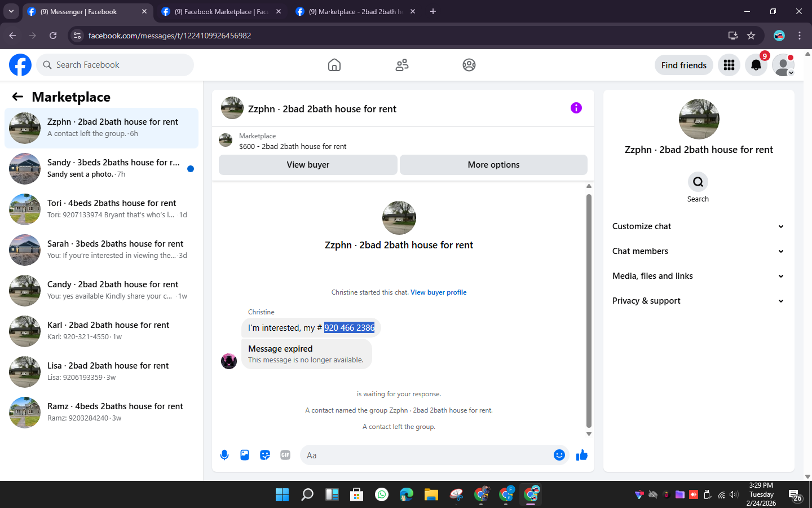Open the Friends icon in top navigation
The width and height of the screenshot is (812, 508).
(x=402, y=65)
